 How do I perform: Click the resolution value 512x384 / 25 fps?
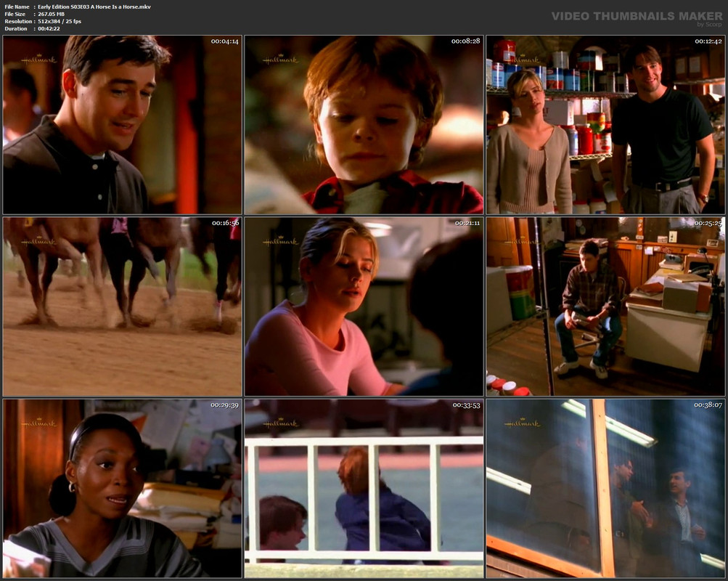pyautogui.click(x=60, y=21)
